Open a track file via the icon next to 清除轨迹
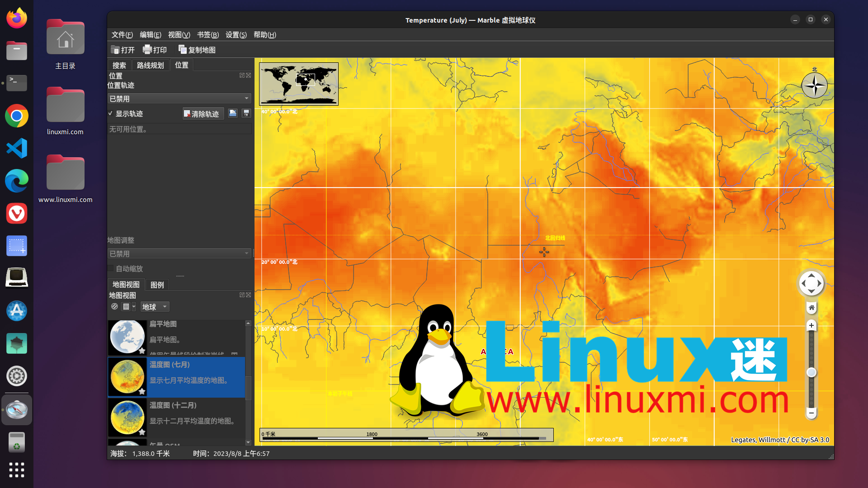868x488 pixels. pyautogui.click(x=233, y=113)
